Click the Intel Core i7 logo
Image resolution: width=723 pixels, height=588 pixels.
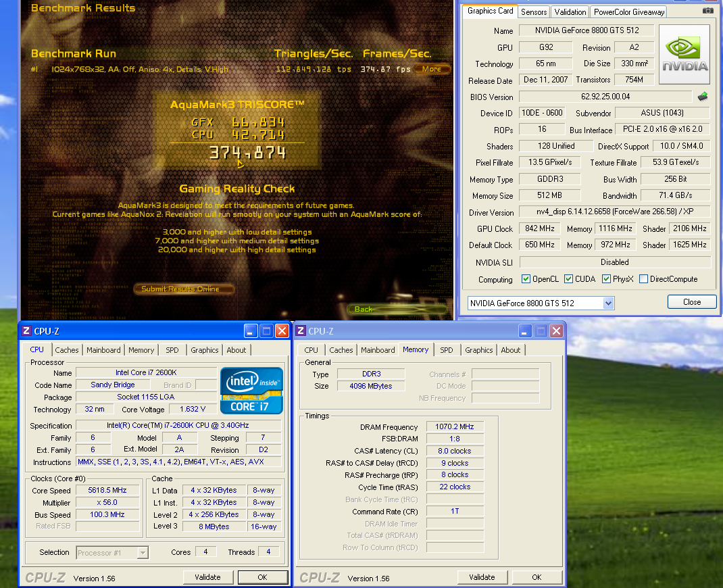(x=251, y=391)
